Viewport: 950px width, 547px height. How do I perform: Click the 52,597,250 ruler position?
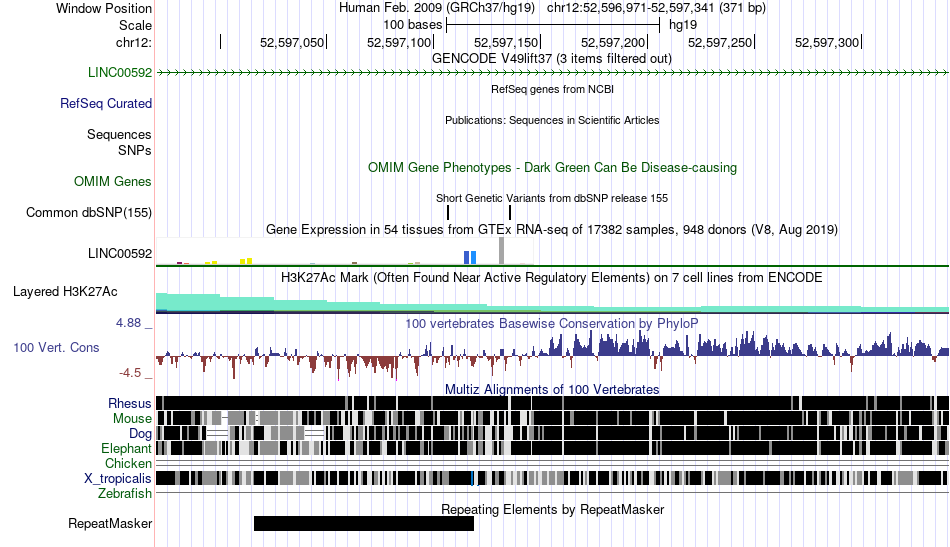[x=720, y=42]
